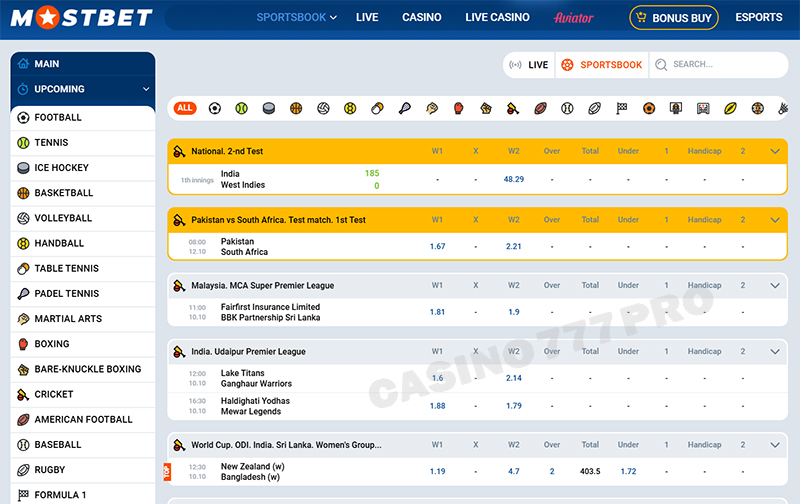Select Formula 1 in the sidebar
The height and width of the screenshot is (504, 800).
(x=83, y=495)
